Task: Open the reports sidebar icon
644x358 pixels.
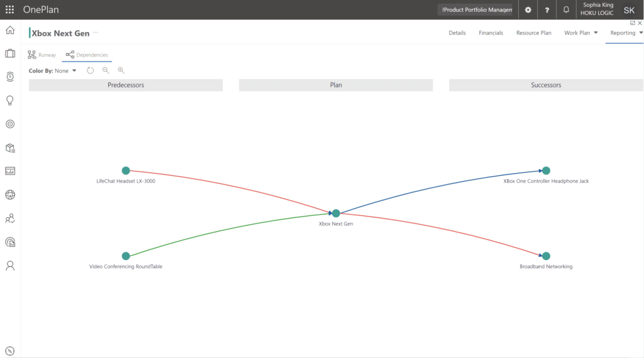Action: [x=10, y=242]
